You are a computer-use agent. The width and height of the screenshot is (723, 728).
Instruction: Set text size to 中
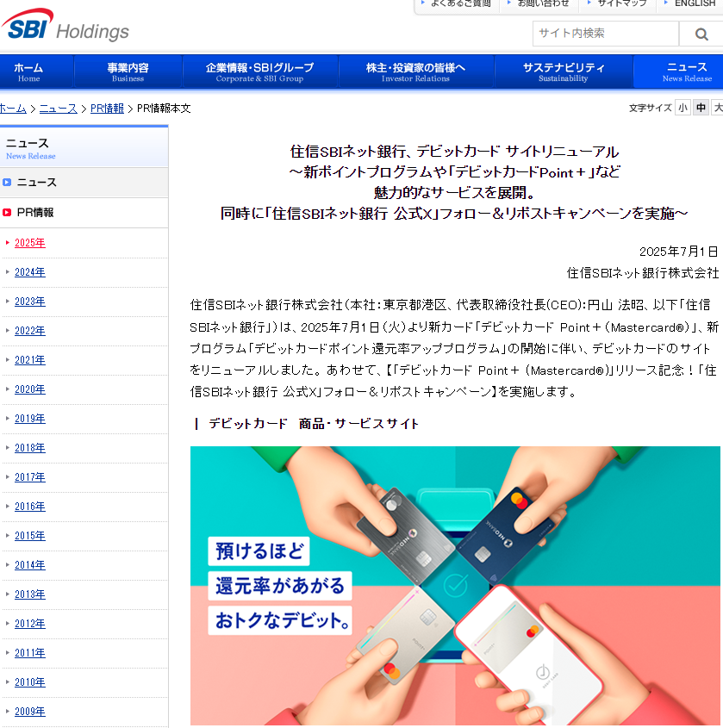point(701,108)
